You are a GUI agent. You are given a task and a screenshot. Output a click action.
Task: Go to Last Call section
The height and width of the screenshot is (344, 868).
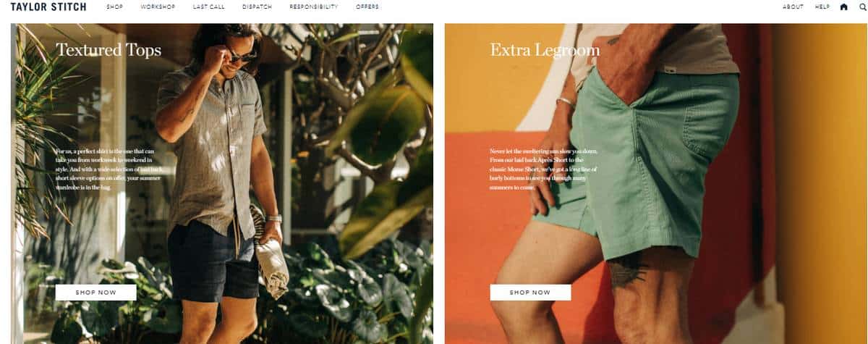tap(209, 7)
